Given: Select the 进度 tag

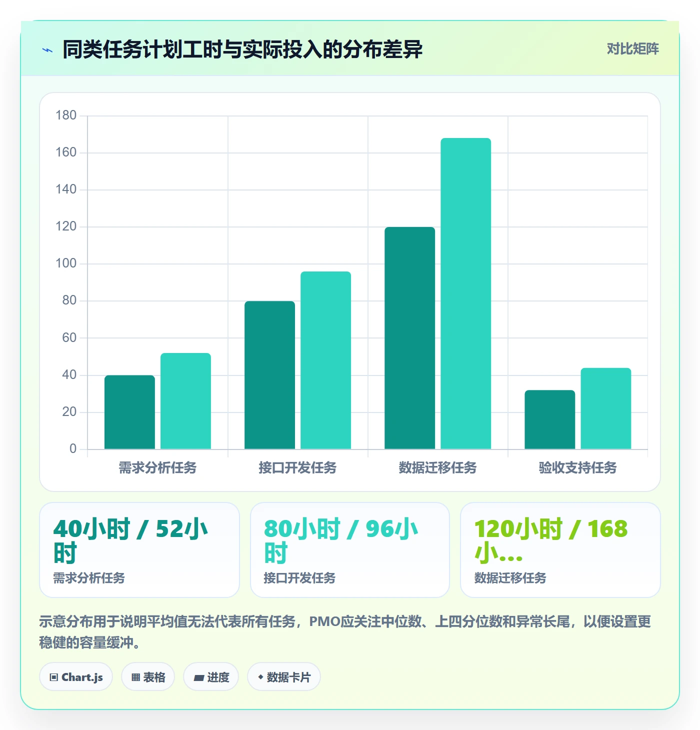Looking at the screenshot, I should 211,677.
